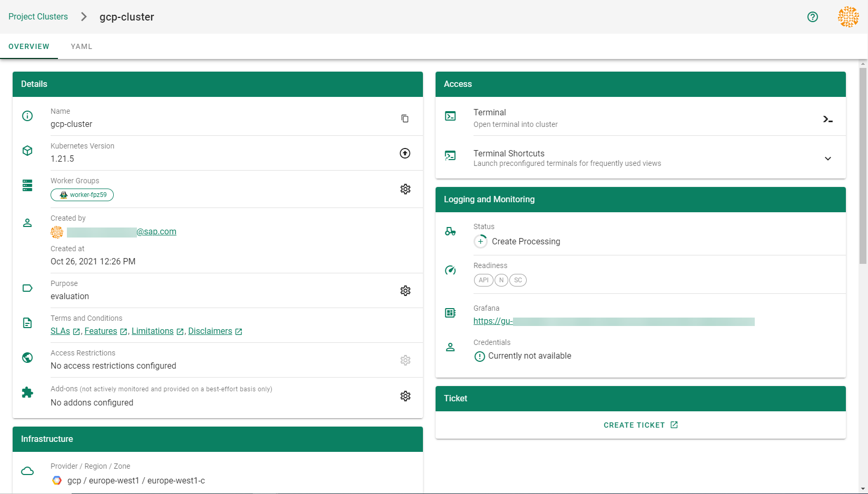Open the Purpose settings gear
The width and height of the screenshot is (868, 494).
(x=405, y=291)
